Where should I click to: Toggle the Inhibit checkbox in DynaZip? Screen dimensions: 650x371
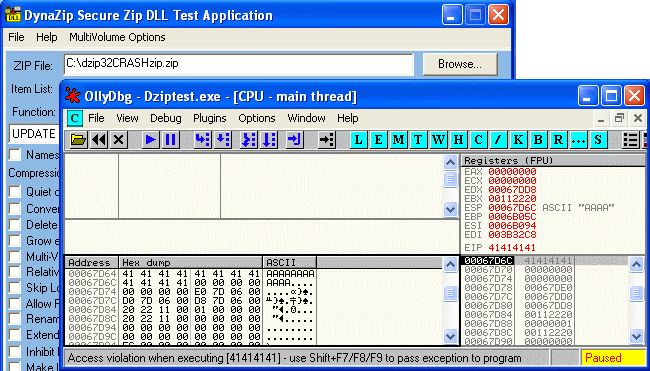(15, 352)
